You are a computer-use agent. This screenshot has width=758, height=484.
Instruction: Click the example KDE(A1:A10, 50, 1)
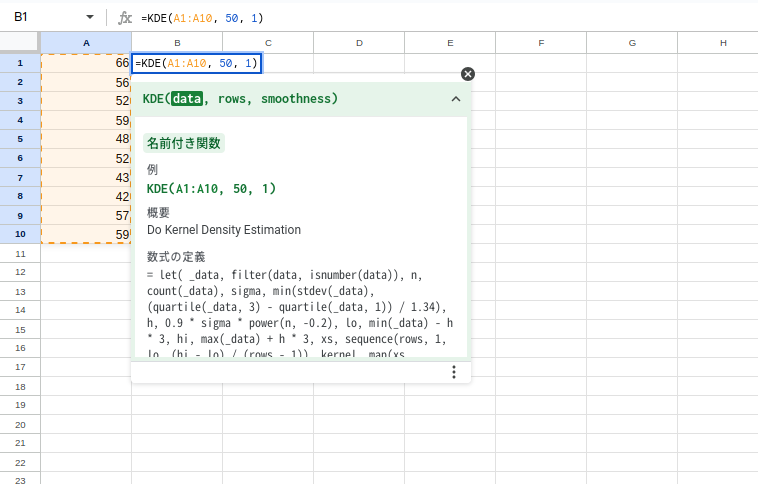click(x=211, y=189)
